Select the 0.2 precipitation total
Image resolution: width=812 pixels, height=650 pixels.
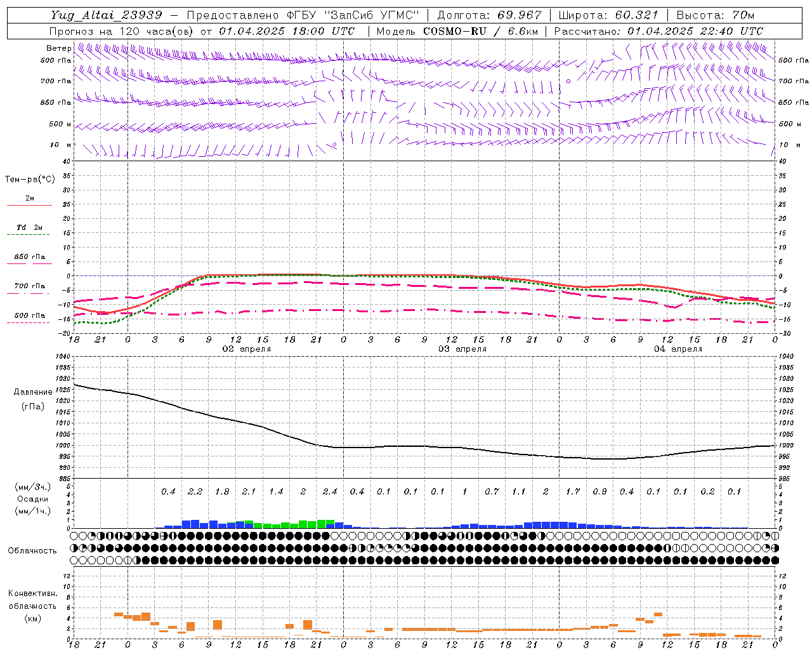tap(707, 491)
